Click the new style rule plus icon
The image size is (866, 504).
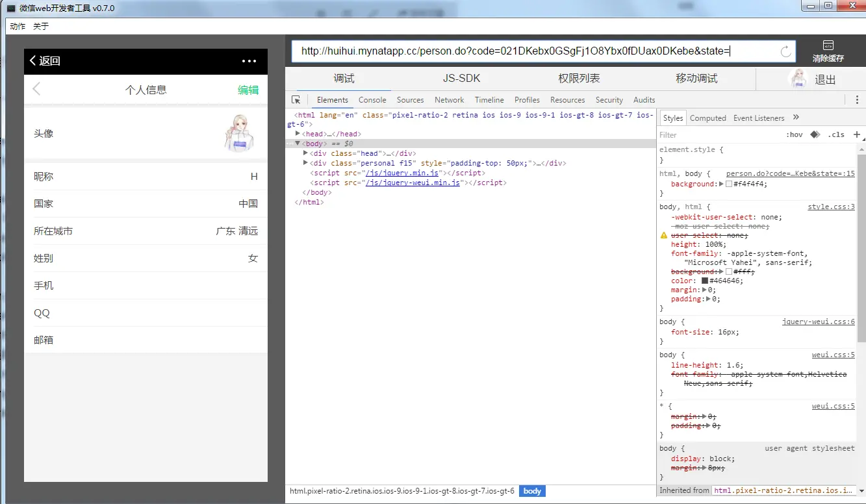click(857, 134)
